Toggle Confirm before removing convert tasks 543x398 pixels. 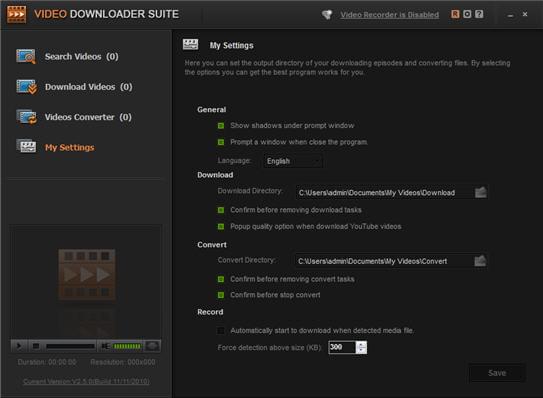(221, 279)
